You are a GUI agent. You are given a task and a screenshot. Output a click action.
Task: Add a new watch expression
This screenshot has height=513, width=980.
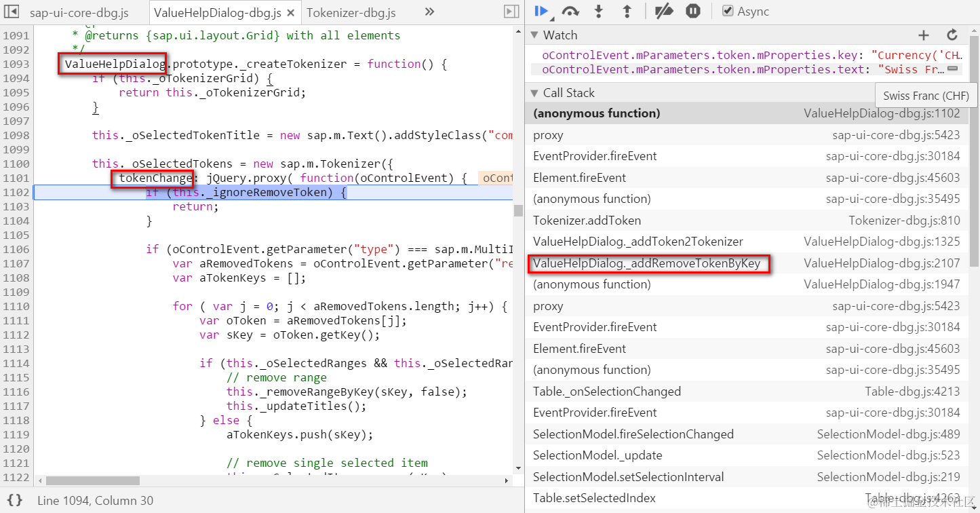tap(924, 35)
